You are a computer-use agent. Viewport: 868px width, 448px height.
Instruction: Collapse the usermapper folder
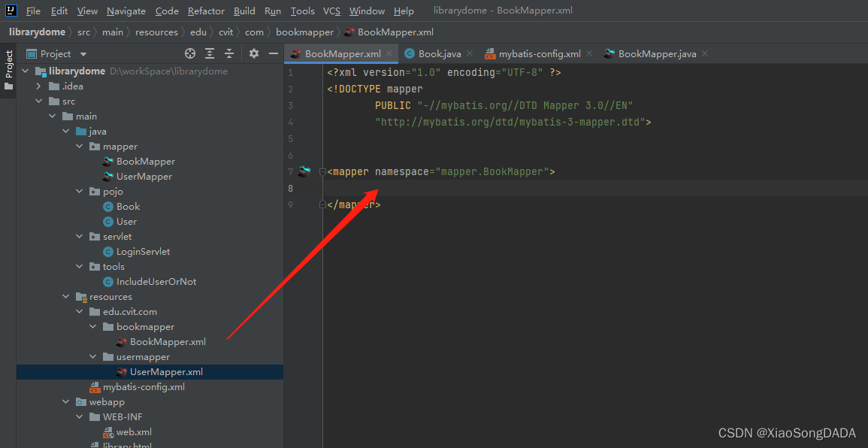[x=92, y=356]
